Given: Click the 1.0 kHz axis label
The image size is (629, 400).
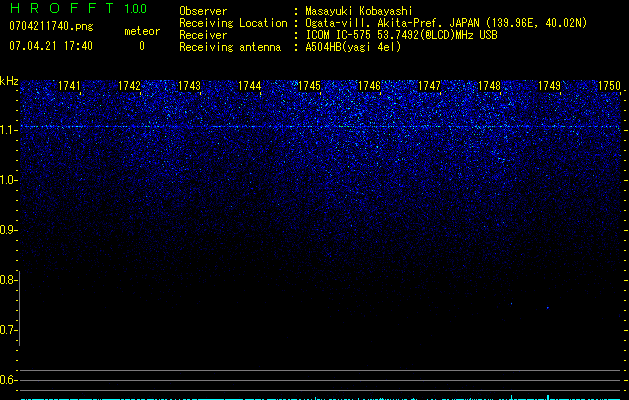Looking at the screenshot, I should coord(8,180).
